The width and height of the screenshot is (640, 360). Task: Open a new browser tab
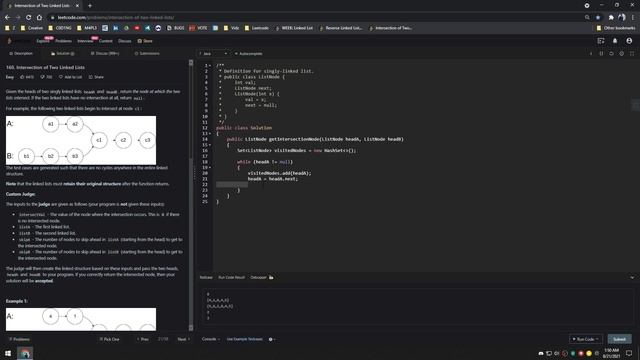[x=90, y=6]
